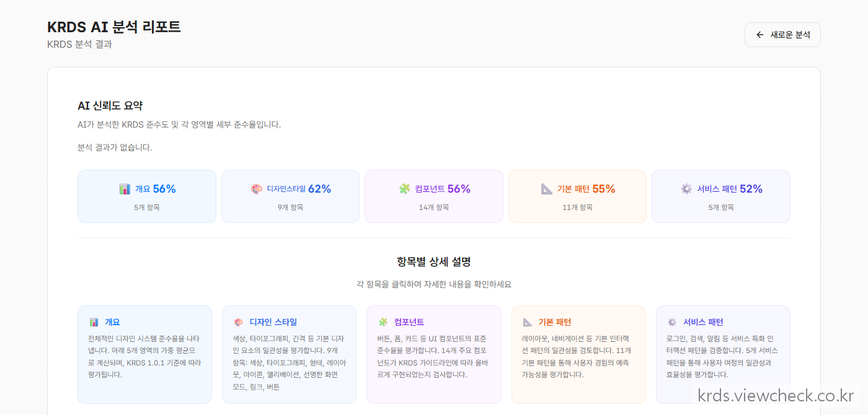868x415 pixels.
Task: Expand the 서비스 패턴 detail description card
Action: (723, 354)
